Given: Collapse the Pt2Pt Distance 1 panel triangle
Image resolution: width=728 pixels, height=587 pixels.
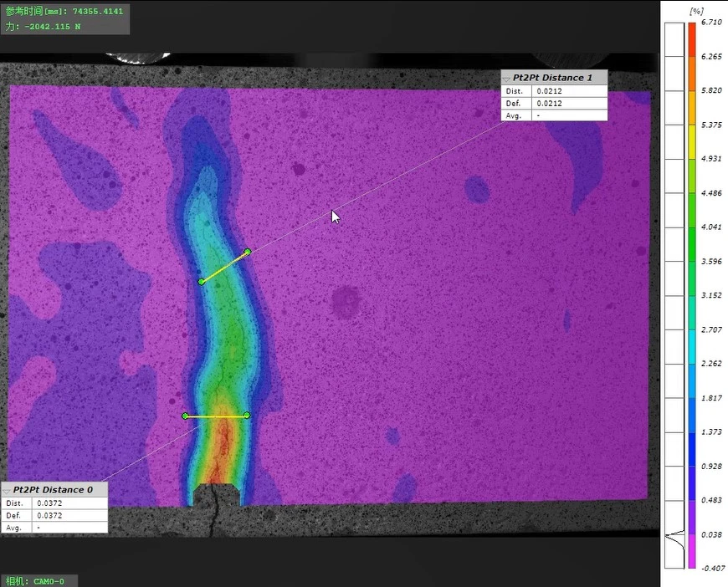Looking at the screenshot, I should (506, 78).
